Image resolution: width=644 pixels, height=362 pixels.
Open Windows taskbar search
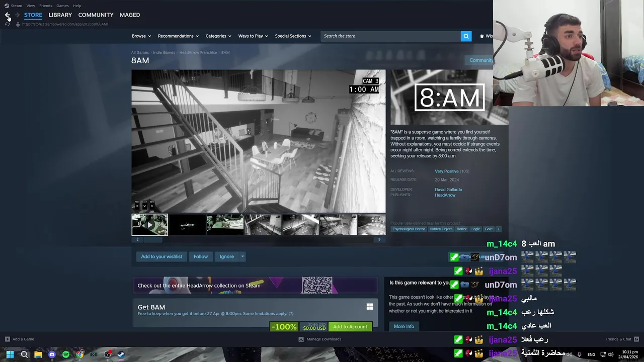coord(24,354)
